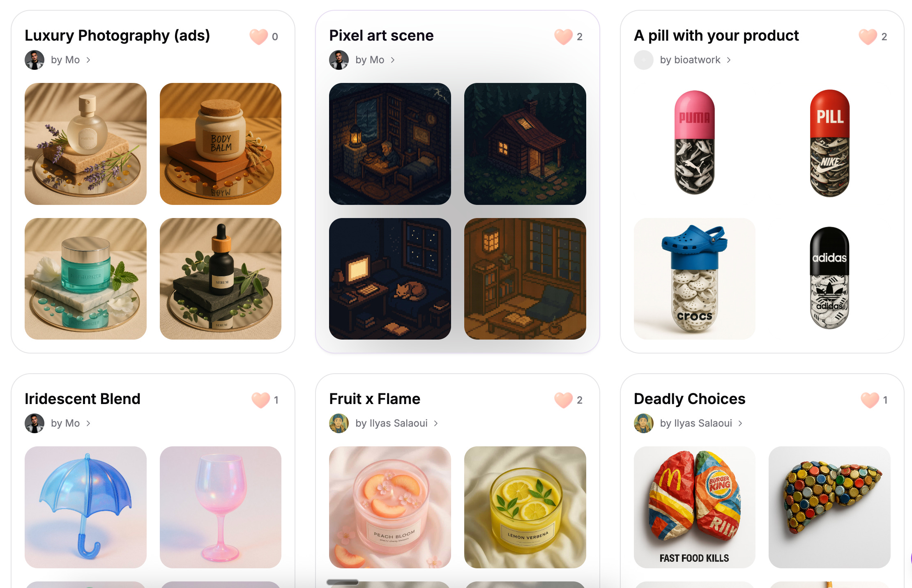Viewport: 912px width, 588px height.
Task: Click the heart icon on Fruit x Flame
Action: 563,400
